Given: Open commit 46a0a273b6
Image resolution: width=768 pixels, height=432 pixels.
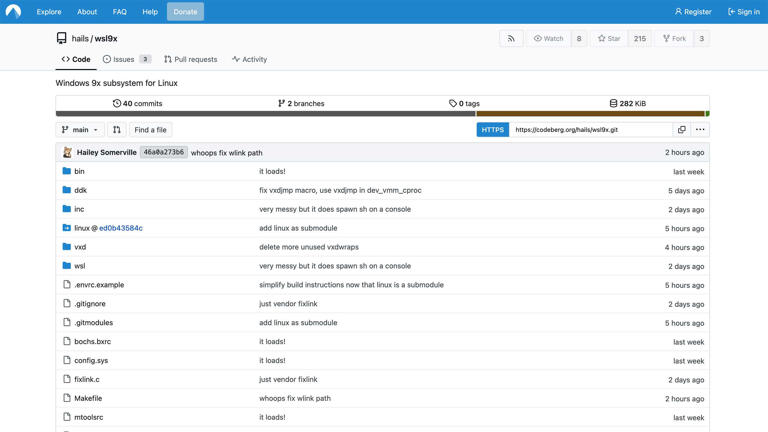Looking at the screenshot, I should click(x=163, y=153).
